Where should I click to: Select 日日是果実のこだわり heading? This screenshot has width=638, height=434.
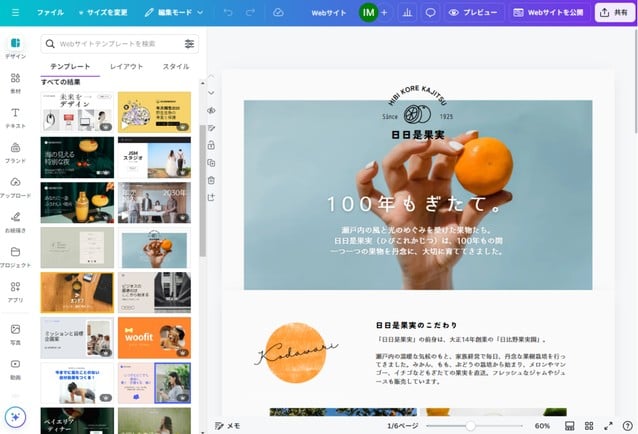point(417,325)
